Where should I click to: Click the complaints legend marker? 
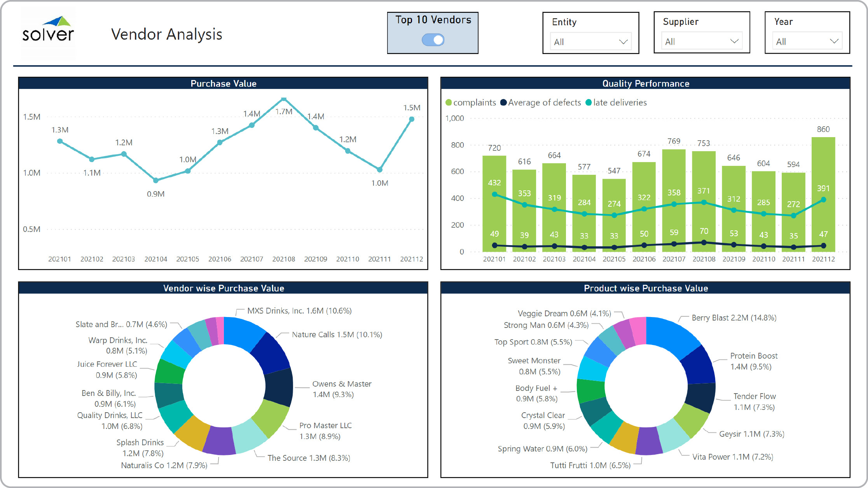449,103
